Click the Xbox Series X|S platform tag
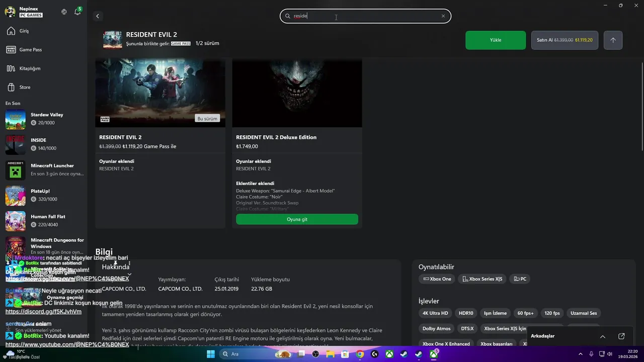This screenshot has height=362, width=644. pos(482,279)
